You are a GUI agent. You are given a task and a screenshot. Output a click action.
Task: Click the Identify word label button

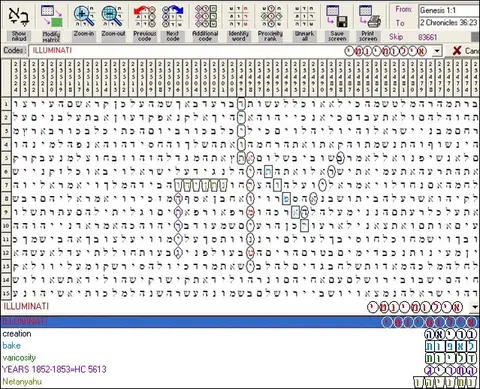coord(238,36)
